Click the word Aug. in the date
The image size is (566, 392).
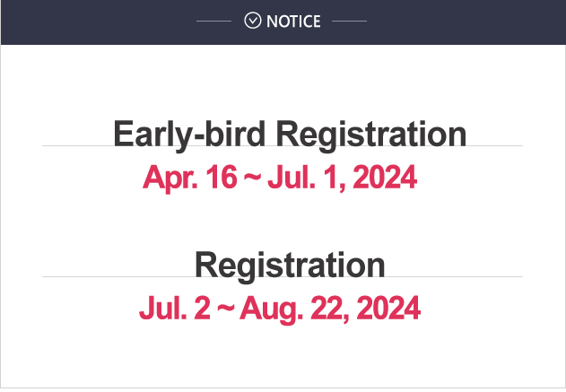pos(272,309)
